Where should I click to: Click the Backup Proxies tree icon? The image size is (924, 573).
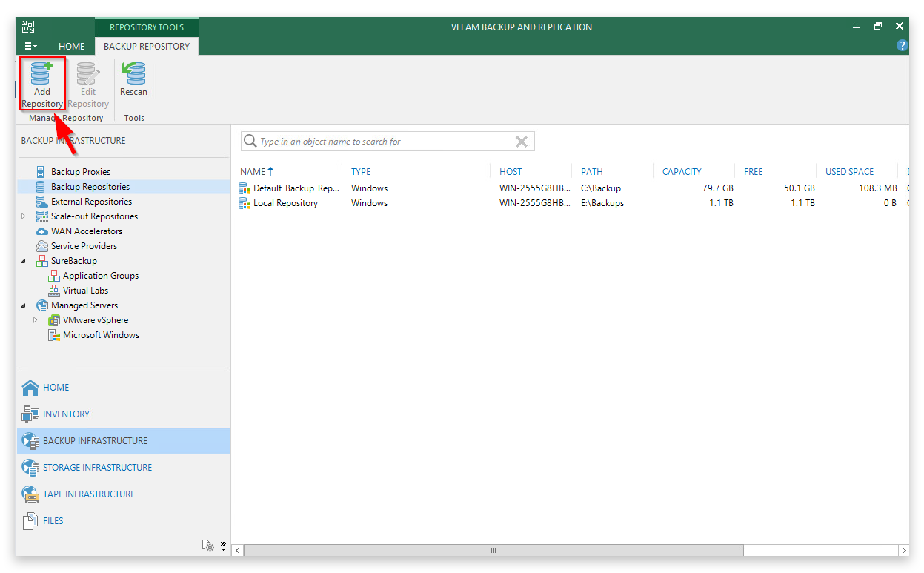pos(41,172)
